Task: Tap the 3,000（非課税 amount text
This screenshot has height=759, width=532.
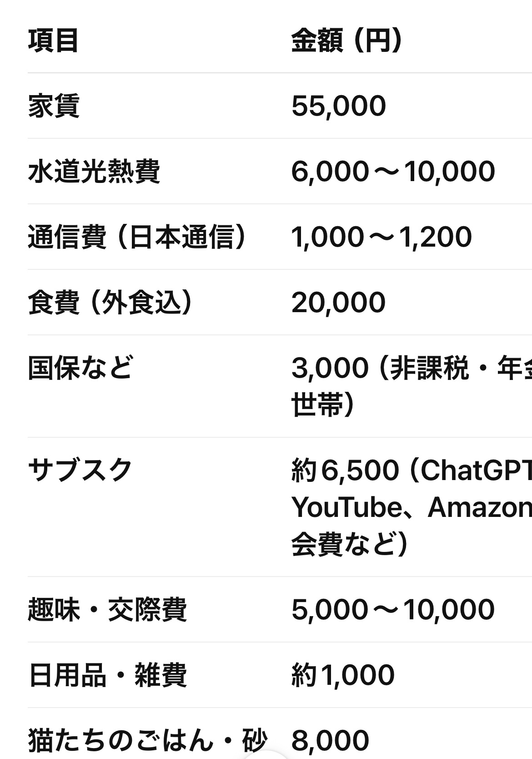Action: tap(379, 368)
